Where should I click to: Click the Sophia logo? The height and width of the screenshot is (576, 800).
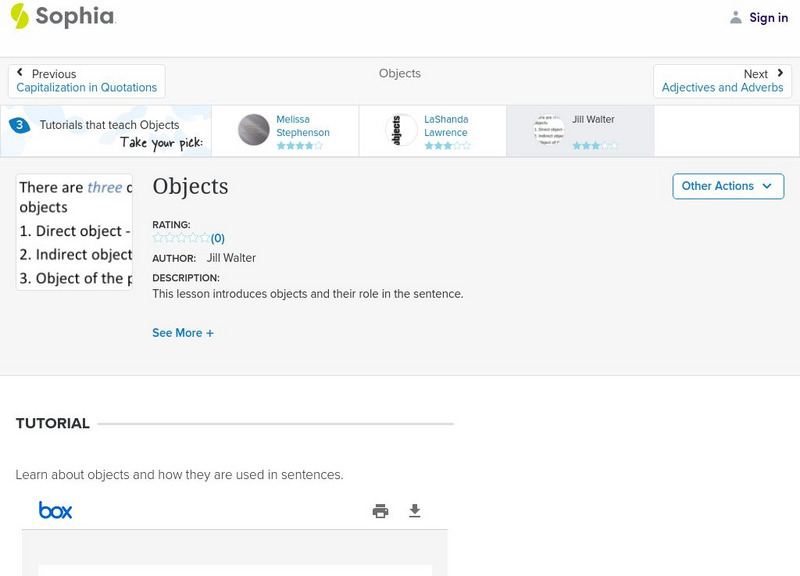(62, 17)
